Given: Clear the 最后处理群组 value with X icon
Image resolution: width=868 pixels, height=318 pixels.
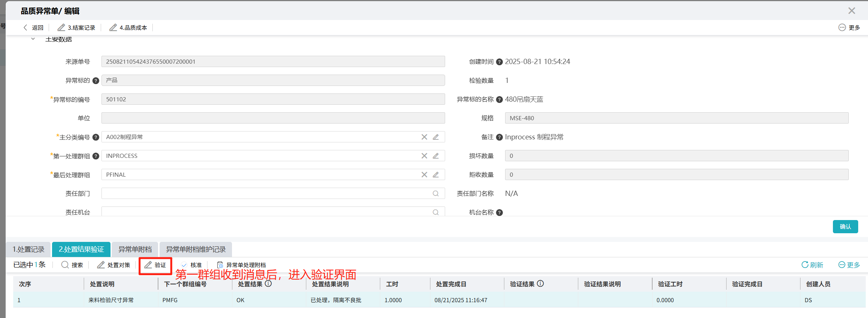Looking at the screenshot, I should pyautogui.click(x=424, y=175).
